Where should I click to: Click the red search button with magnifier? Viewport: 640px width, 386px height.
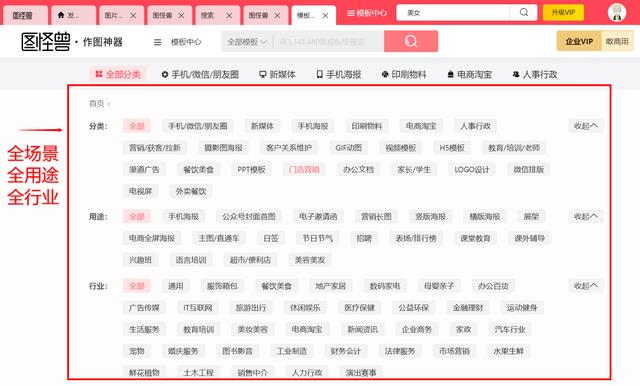[x=411, y=41]
